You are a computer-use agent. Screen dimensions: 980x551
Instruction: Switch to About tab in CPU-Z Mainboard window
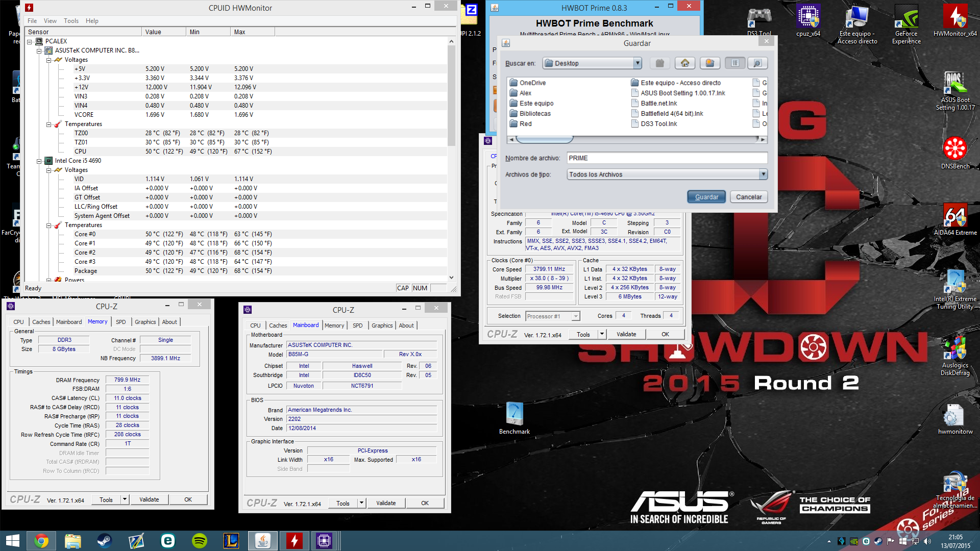tap(406, 325)
